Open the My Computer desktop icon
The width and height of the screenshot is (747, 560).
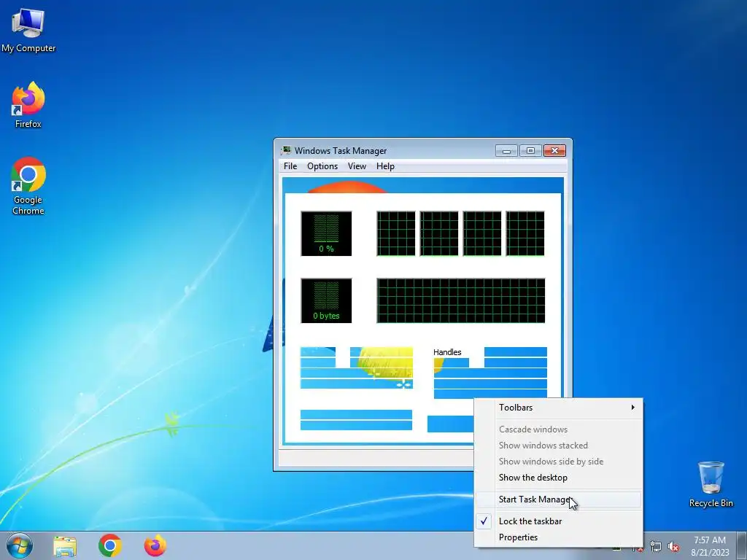pos(28,29)
